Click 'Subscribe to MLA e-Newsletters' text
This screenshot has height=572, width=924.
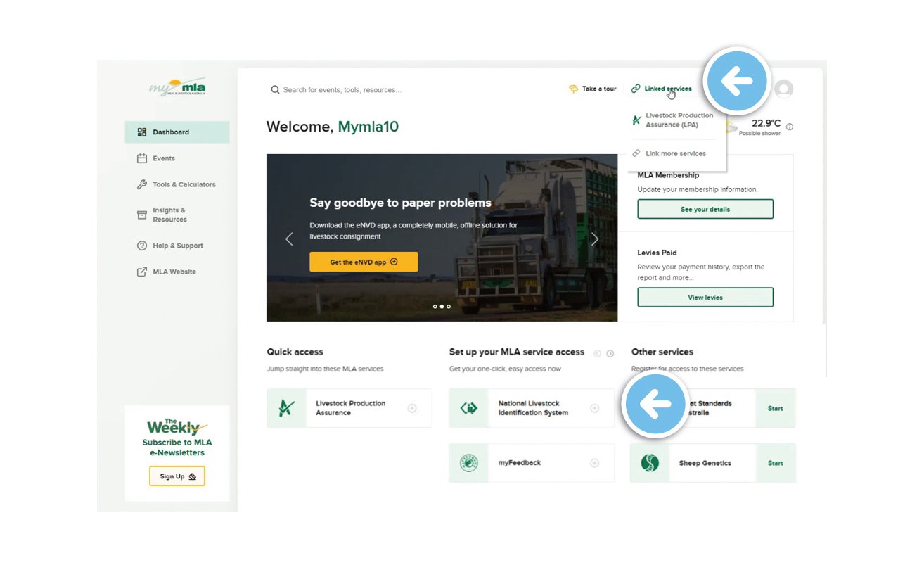coord(177,447)
